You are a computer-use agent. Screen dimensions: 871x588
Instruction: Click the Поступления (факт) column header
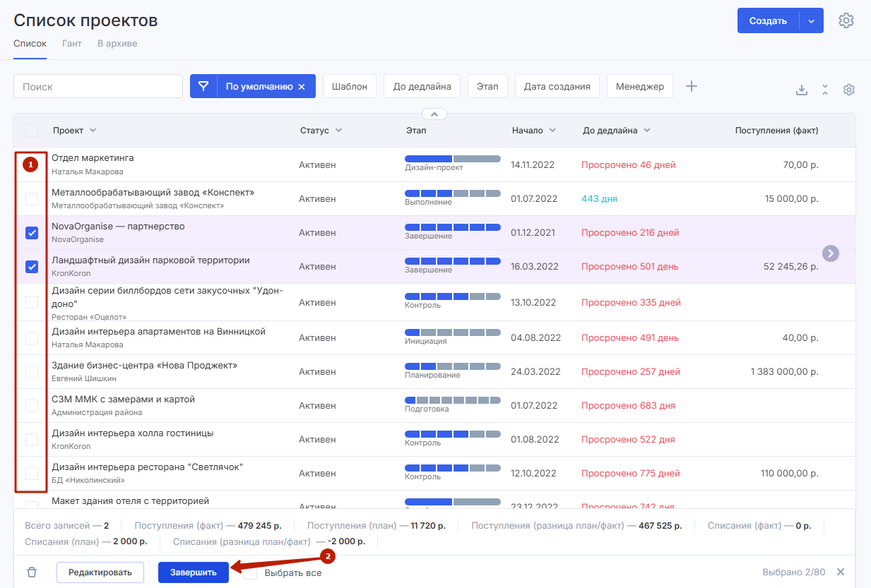click(776, 131)
